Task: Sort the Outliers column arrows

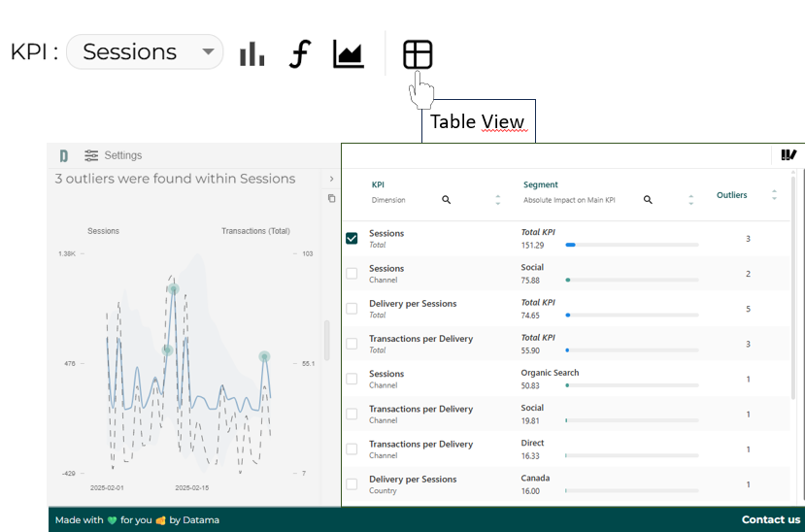Action: tap(774, 194)
